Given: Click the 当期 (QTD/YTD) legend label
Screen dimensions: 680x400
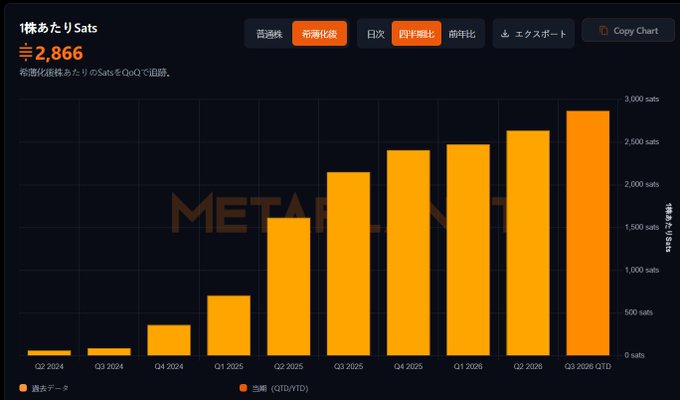Looking at the screenshot, I should click(x=280, y=388).
